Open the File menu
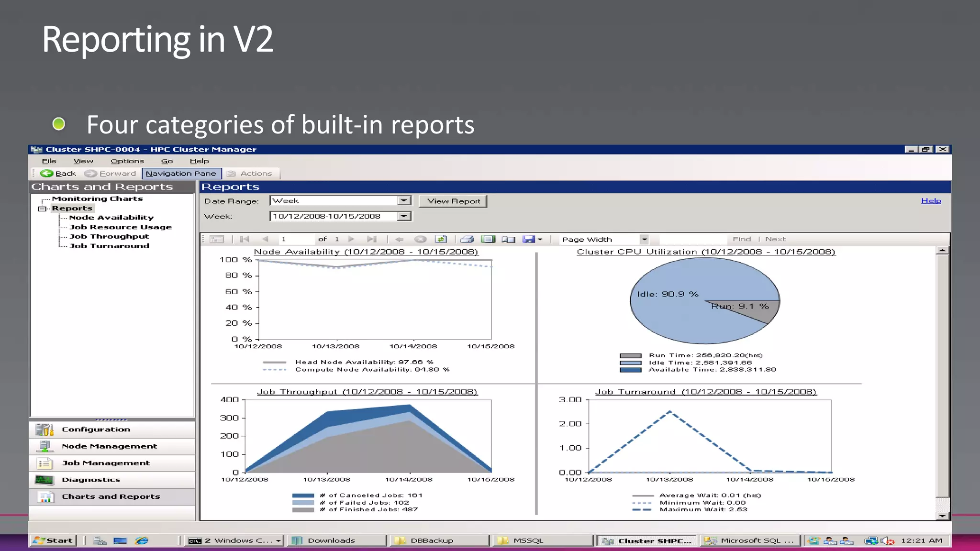This screenshot has width=980, height=551. (49, 161)
